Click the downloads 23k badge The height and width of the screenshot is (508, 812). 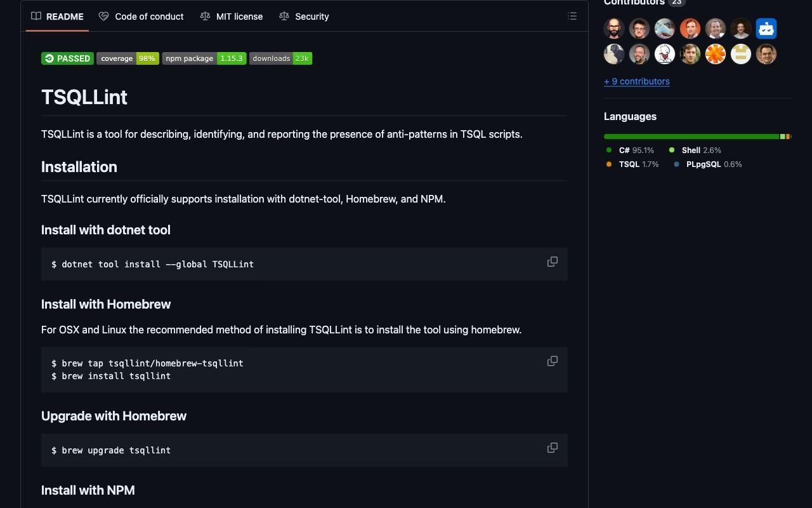tap(280, 58)
